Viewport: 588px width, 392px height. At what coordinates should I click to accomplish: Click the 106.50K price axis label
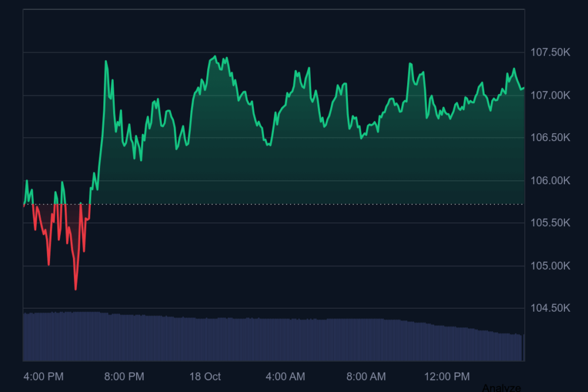[x=550, y=138]
